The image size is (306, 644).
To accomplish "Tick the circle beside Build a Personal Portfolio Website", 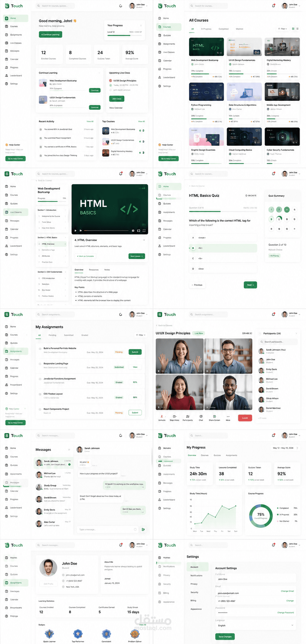I will click(40, 349).
